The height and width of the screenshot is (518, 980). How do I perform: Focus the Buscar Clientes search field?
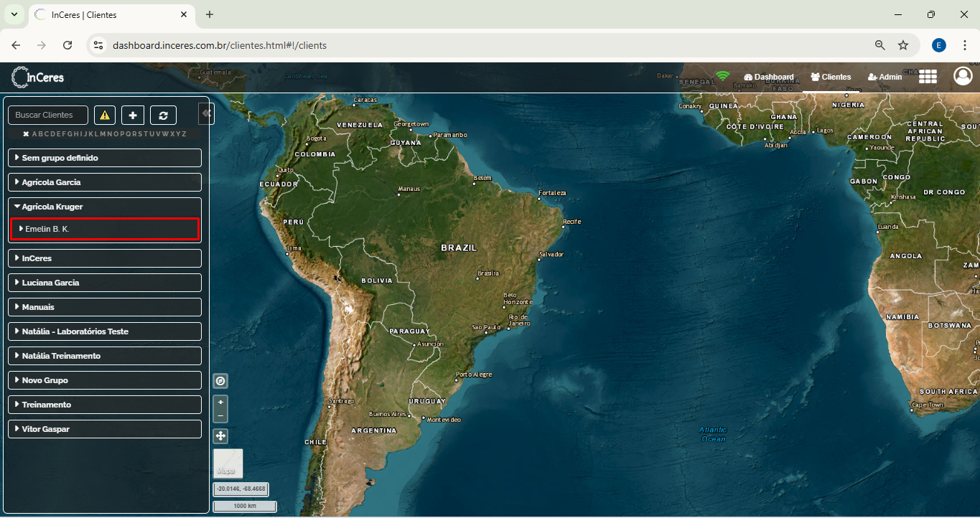(48, 115)
